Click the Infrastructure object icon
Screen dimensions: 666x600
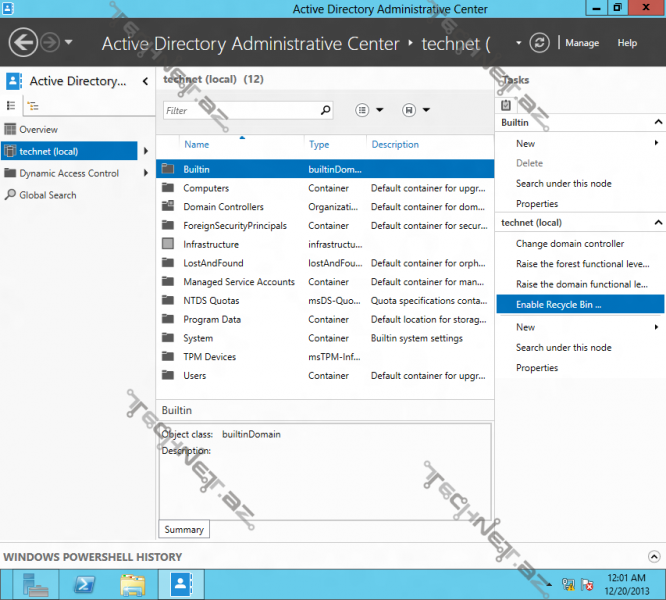(x=168, y=244)
